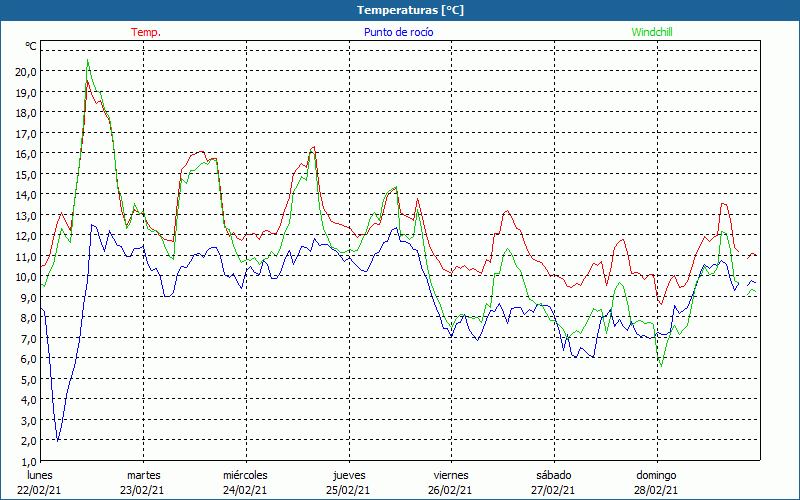Select the blue 'Punto de rocío' legend label
Viewport: 800px width, 500px height.
tap(398, 32)
